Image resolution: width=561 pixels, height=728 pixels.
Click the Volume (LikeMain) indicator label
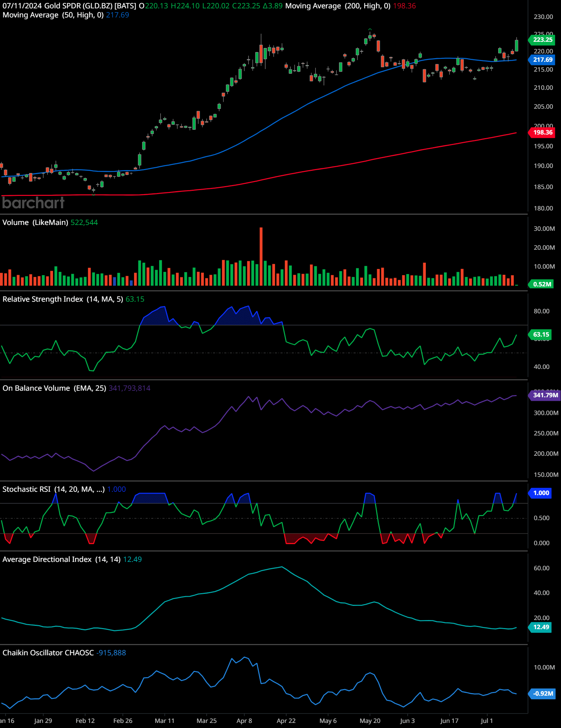point(35,222)
